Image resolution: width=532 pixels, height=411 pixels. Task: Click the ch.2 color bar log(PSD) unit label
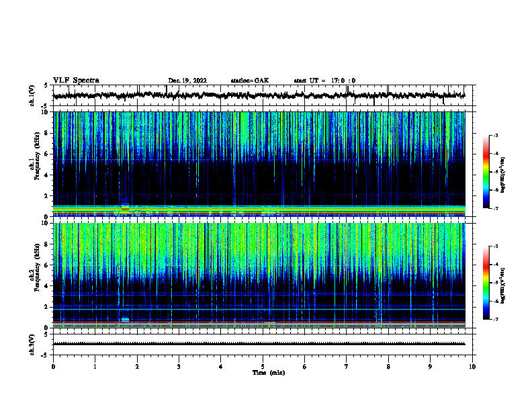[x=503, y=286]
